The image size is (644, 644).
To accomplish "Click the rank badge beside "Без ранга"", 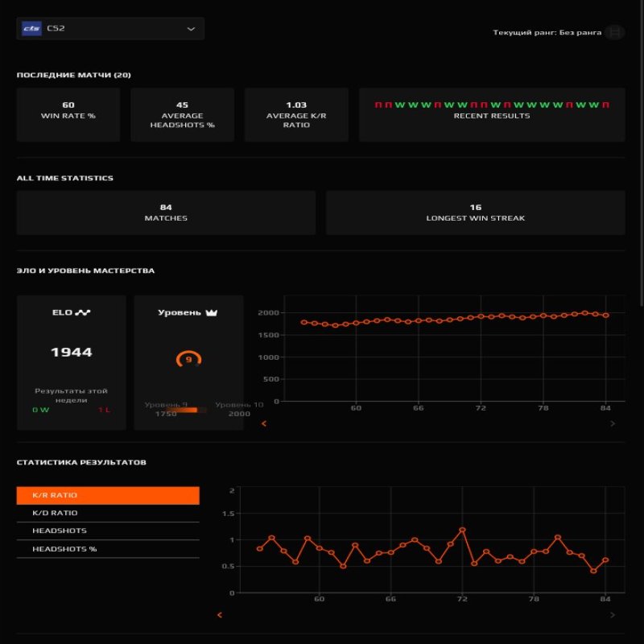I will click(614, 32).
